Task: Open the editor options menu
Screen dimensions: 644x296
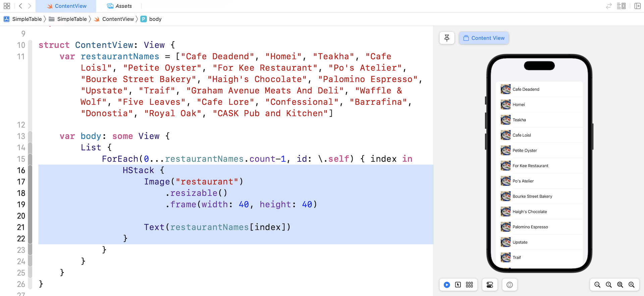Action: tap(621, 6)
